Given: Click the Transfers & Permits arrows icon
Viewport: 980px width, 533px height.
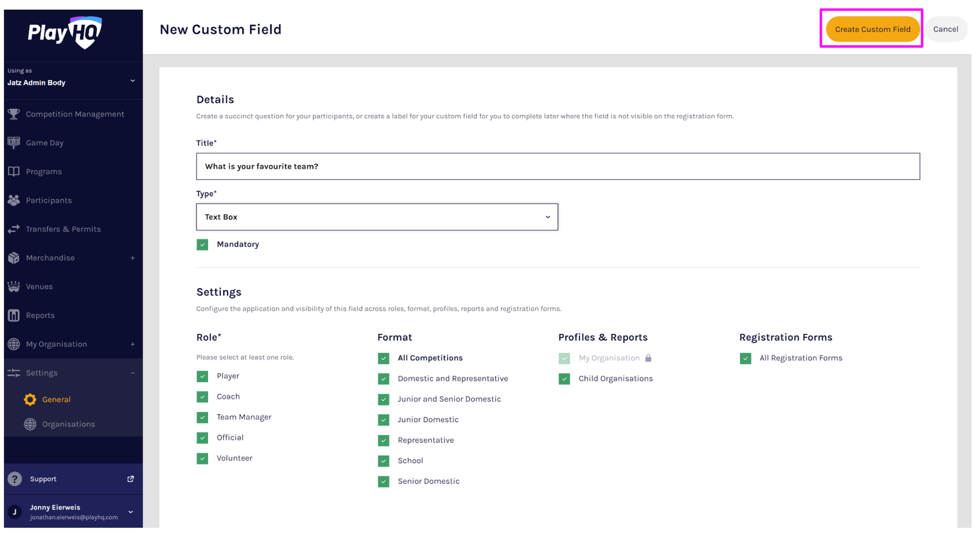Looking at the screenshot, I should point(14,229).
